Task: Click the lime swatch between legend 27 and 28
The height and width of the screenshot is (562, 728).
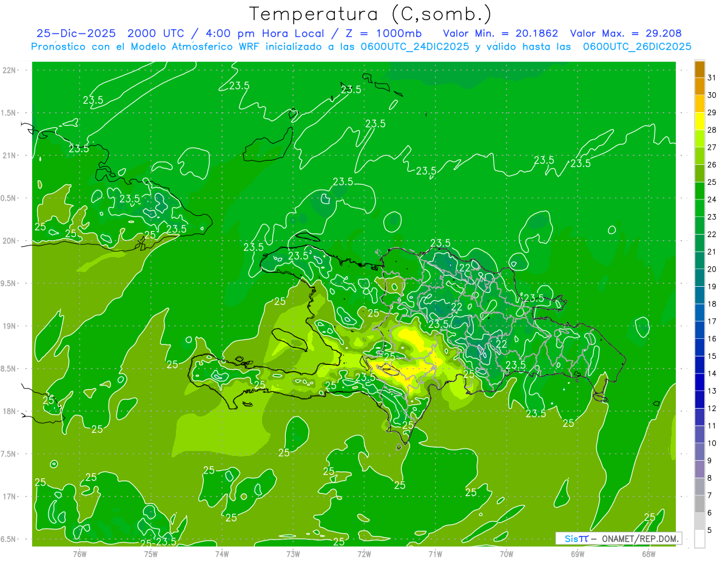Action: click(699, 138)
